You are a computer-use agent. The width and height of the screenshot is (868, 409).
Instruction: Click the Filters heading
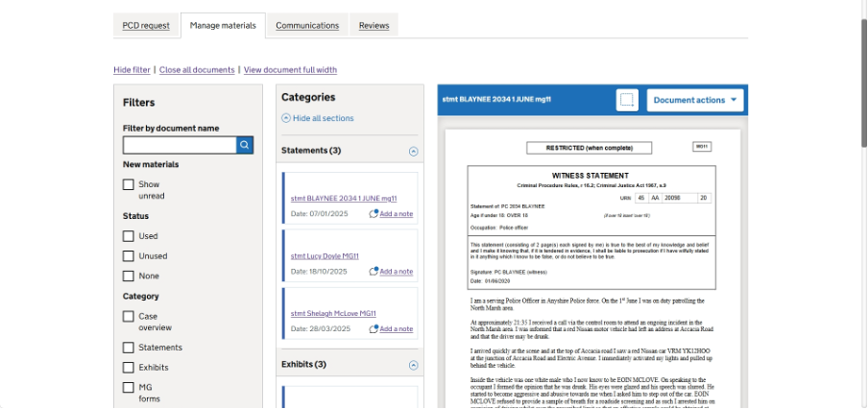(139, 103)
